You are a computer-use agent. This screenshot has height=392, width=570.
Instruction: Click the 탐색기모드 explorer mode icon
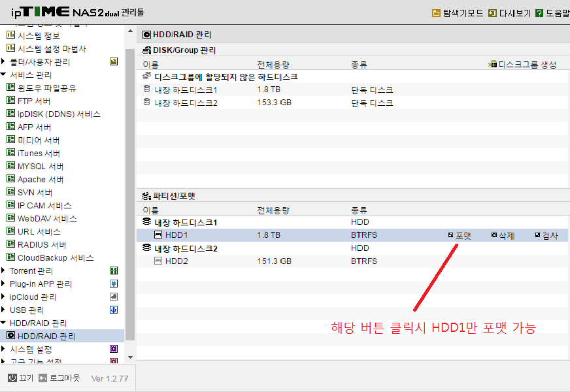[x=436, y=14]
